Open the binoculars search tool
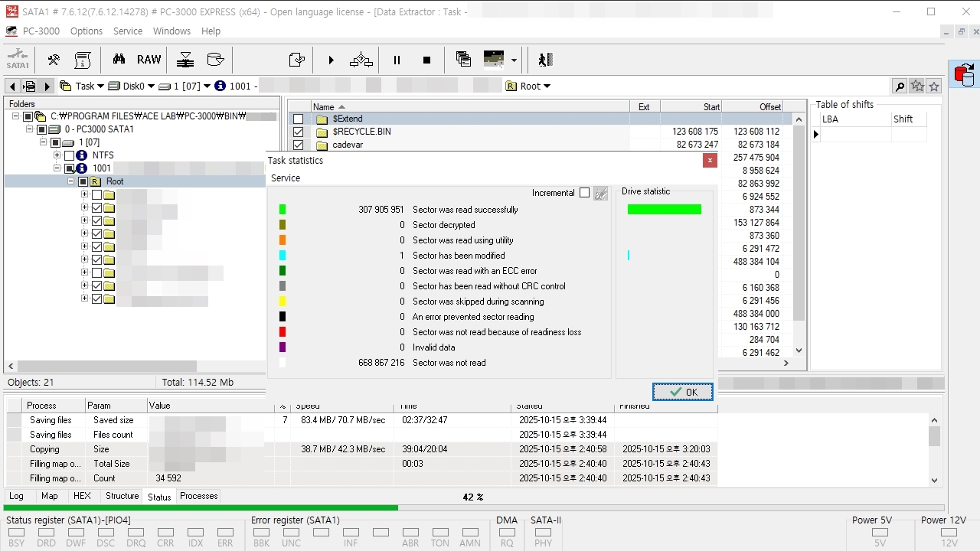 pyautogui.click(x=119, y=60)
